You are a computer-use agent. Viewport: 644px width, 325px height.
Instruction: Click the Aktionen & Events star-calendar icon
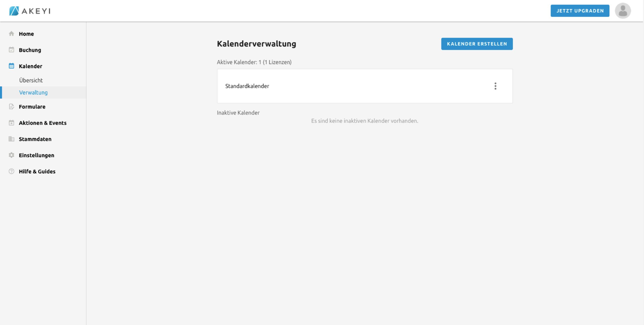(x=11, y=123)
